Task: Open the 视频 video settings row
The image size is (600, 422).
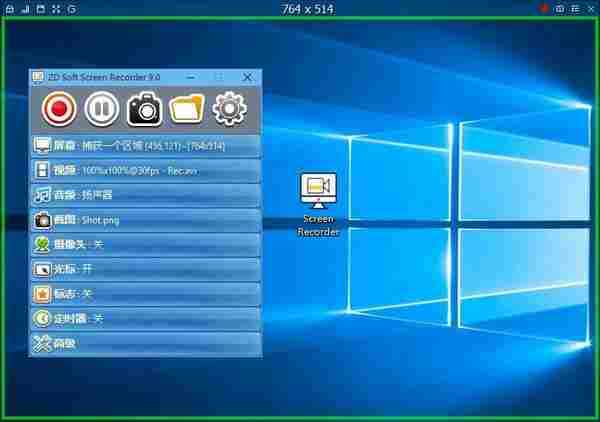Action: [146, 170]
